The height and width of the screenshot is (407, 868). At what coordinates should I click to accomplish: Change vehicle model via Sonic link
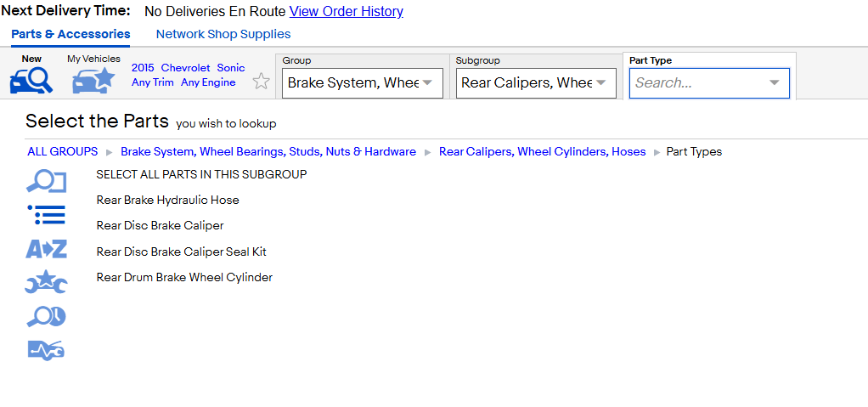(x=231, y=68)
